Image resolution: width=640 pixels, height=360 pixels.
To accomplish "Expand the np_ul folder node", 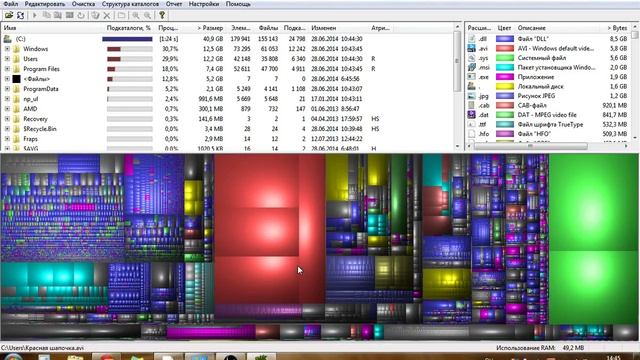I will [x=7, y=99].
